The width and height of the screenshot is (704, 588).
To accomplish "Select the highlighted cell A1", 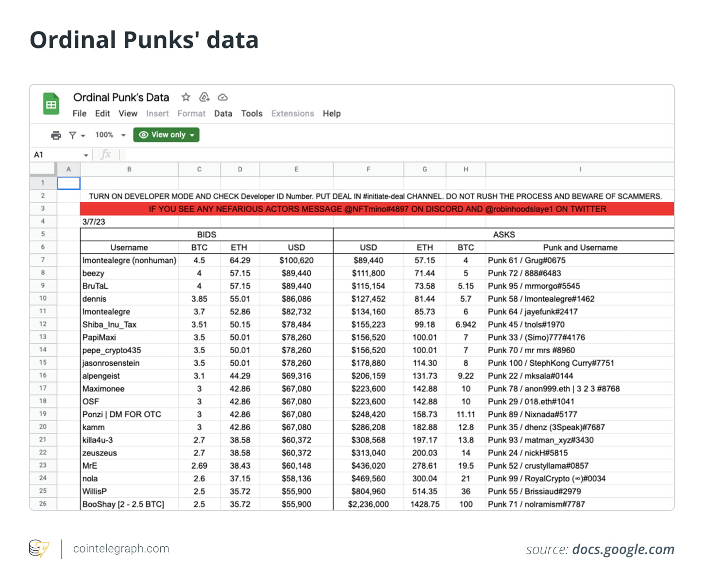I will (x=68, y=183).
